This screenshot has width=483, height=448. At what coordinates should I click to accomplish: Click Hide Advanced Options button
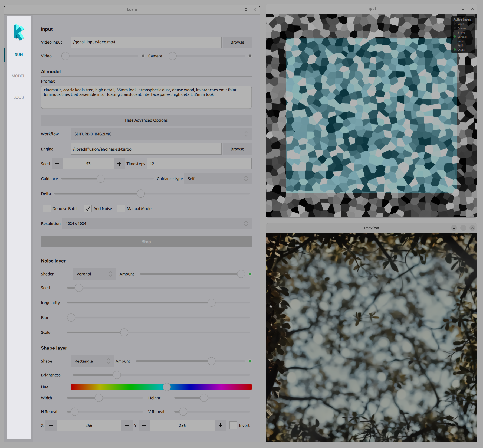coord(146,120)
